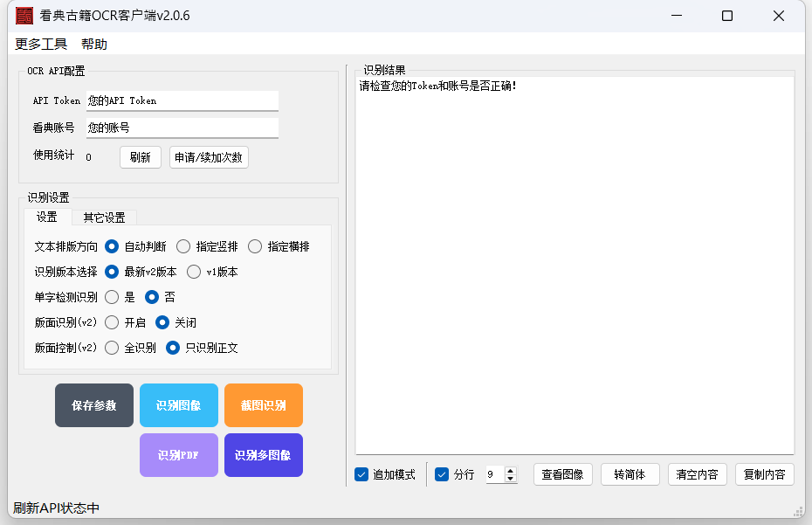
Task: Choose 全识别 for layout control
Action: tap(112, 348)
